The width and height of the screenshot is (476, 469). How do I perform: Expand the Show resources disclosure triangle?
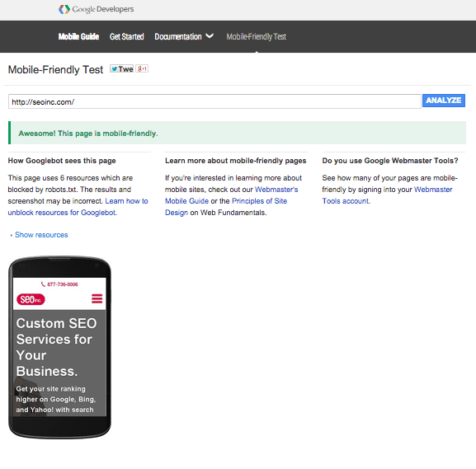point(12,235)
